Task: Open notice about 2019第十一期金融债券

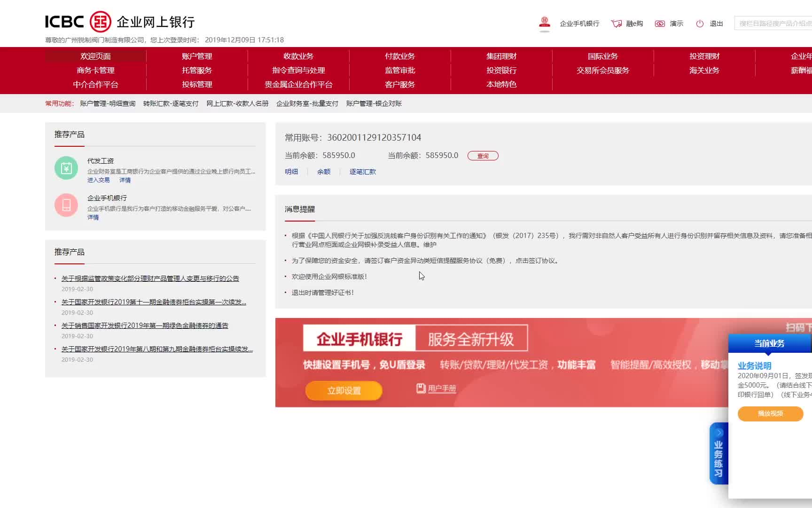Action: [x=154, y=302]
